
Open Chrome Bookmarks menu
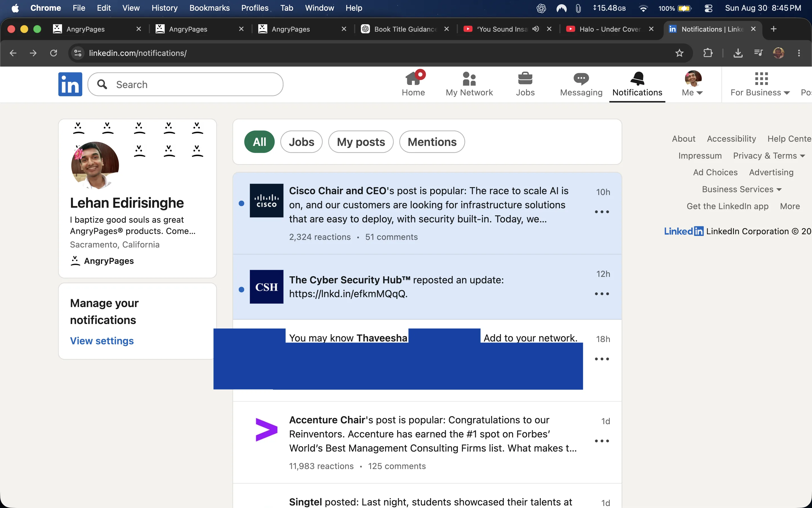click(209, 8)
